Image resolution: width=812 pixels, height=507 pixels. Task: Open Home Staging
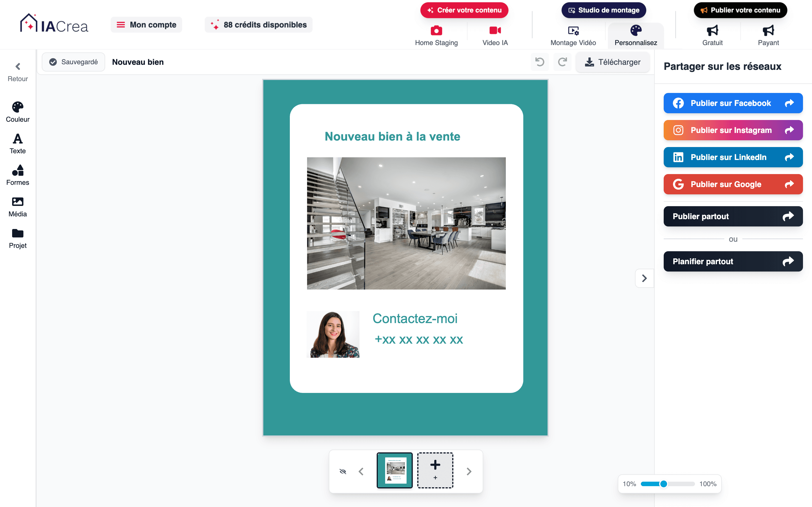pos(436,35)
